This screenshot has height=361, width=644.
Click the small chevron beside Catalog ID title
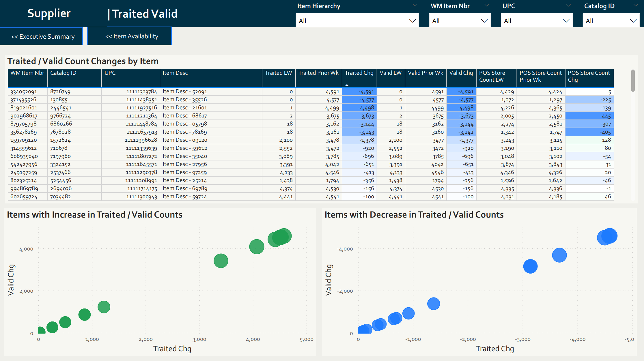pos(635,5)
